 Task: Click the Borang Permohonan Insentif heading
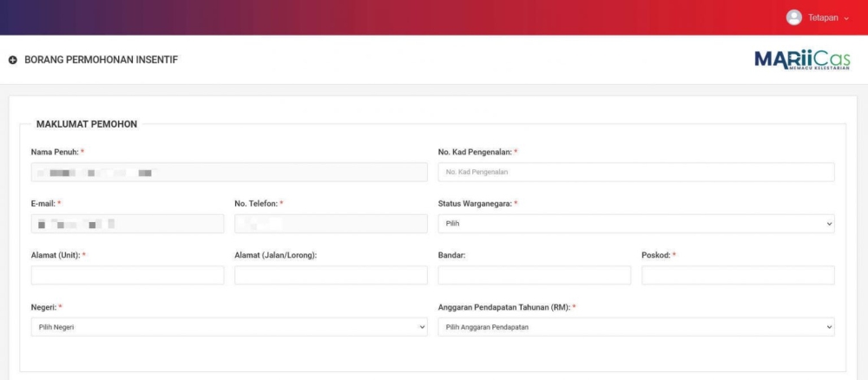(101, 60)
